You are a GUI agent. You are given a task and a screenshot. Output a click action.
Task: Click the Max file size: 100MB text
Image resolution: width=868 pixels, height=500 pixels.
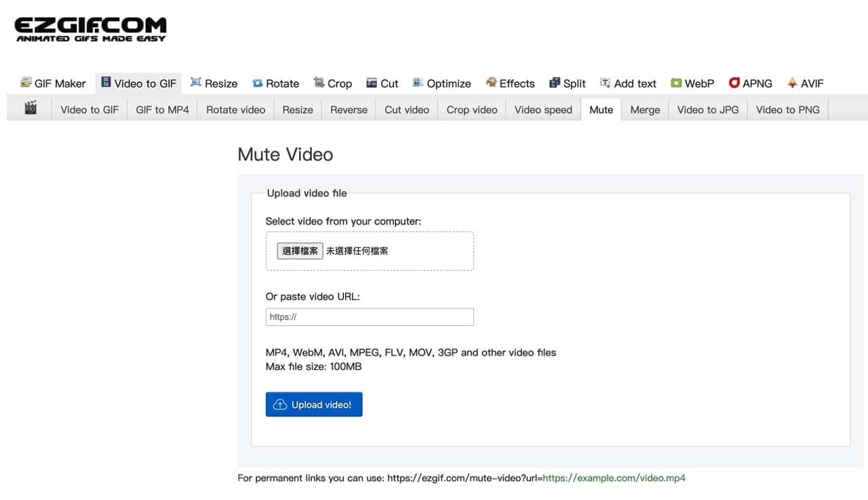tap(313, 367)
